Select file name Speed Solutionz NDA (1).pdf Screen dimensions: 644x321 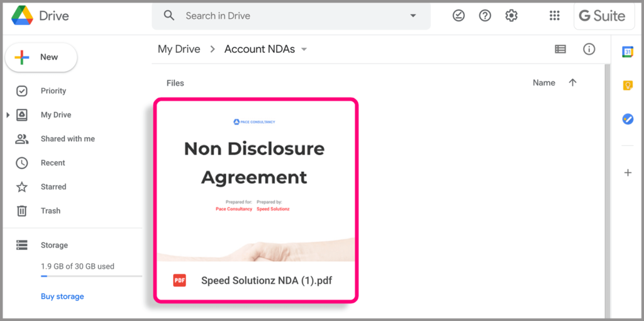(x=267, y=280)
